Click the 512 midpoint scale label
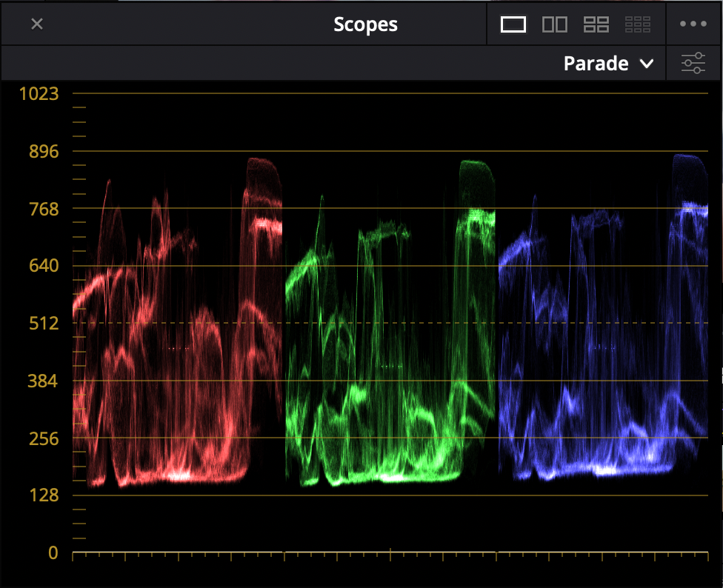The height and width of the screenshot is (588, 723). 43,324
